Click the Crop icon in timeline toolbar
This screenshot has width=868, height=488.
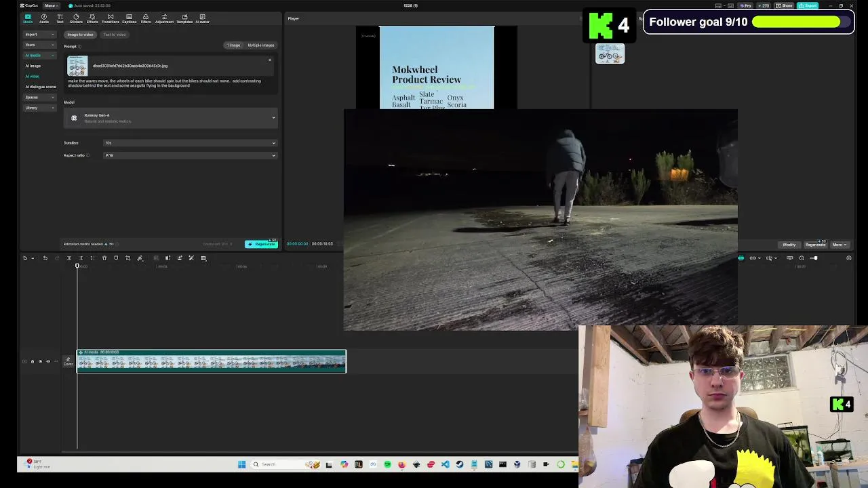pos(127,258)
